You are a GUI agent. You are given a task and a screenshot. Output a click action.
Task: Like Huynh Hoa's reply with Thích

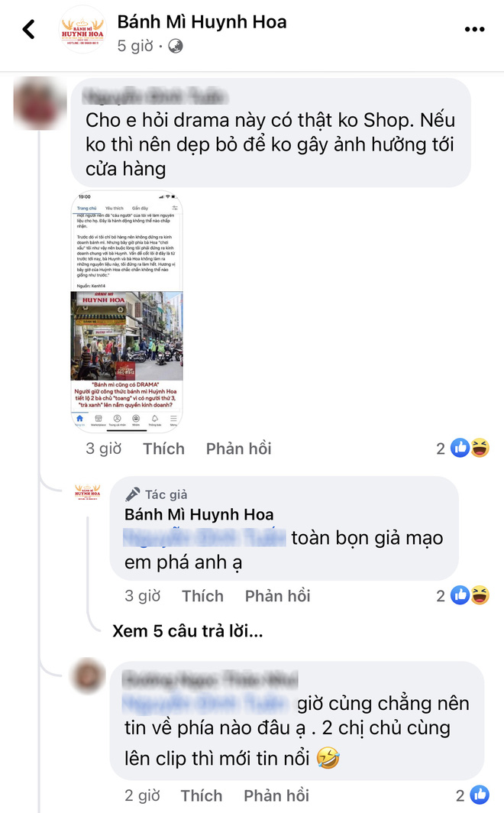[202, 596]
